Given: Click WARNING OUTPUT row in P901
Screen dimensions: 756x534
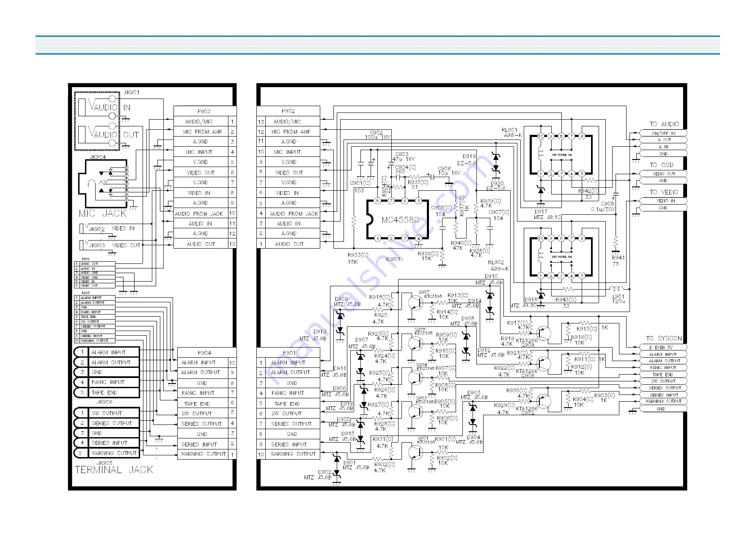Looking at the screenshot, I should pos(289,454).
